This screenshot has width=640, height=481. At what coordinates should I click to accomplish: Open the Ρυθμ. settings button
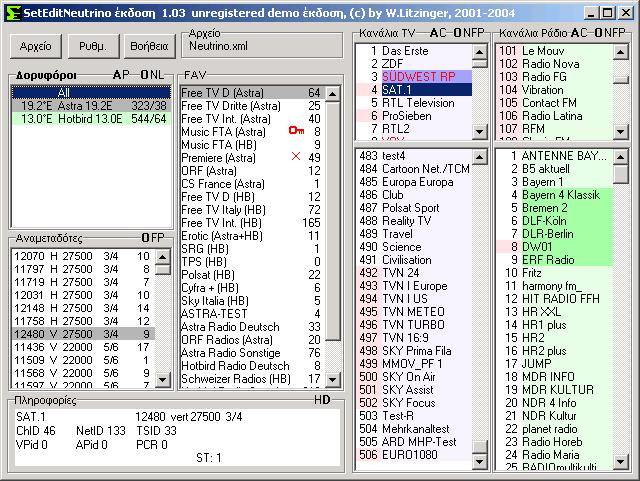click(x=93, y=46)
